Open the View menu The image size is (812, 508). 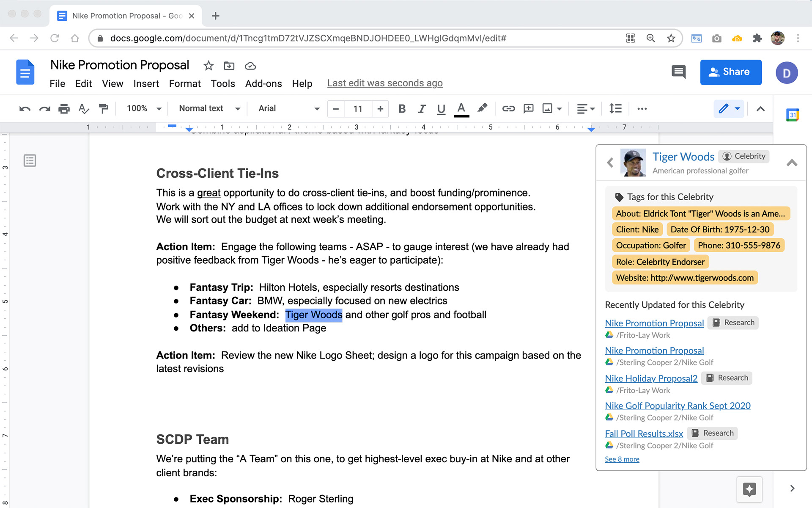tap(112, 83)
